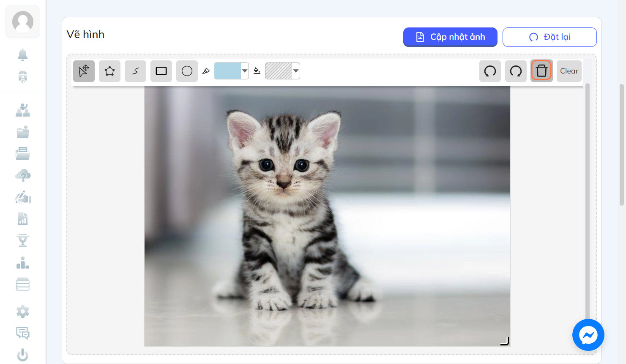Expand the fill pattern dropdown arrow
This screenshot has height=364, width=626.
pos(296,71)
